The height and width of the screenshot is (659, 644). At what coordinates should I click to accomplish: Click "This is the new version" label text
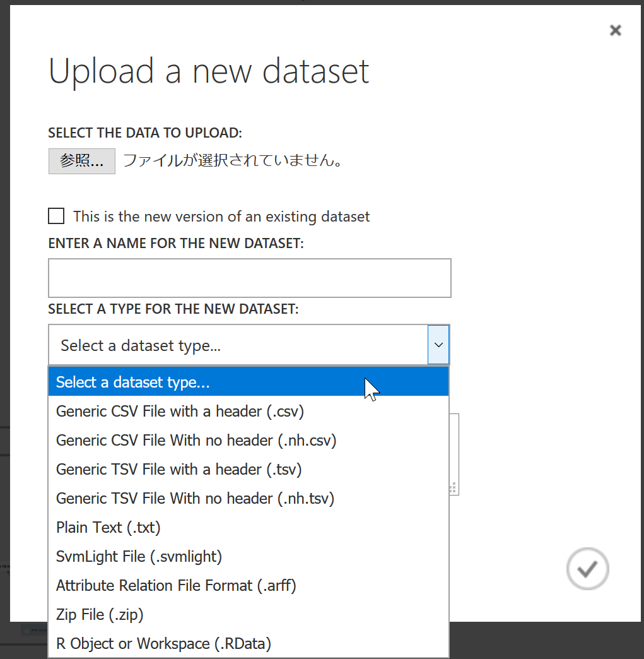pyautogui.click(x=221, y=217)
